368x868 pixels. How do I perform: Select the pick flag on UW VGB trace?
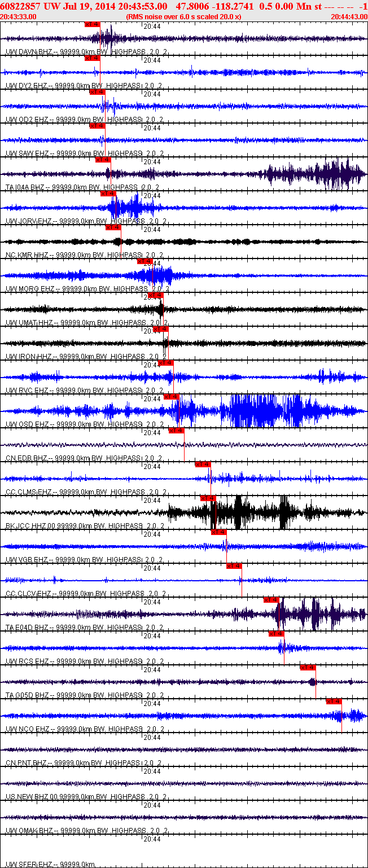click(x=218, y=532)
